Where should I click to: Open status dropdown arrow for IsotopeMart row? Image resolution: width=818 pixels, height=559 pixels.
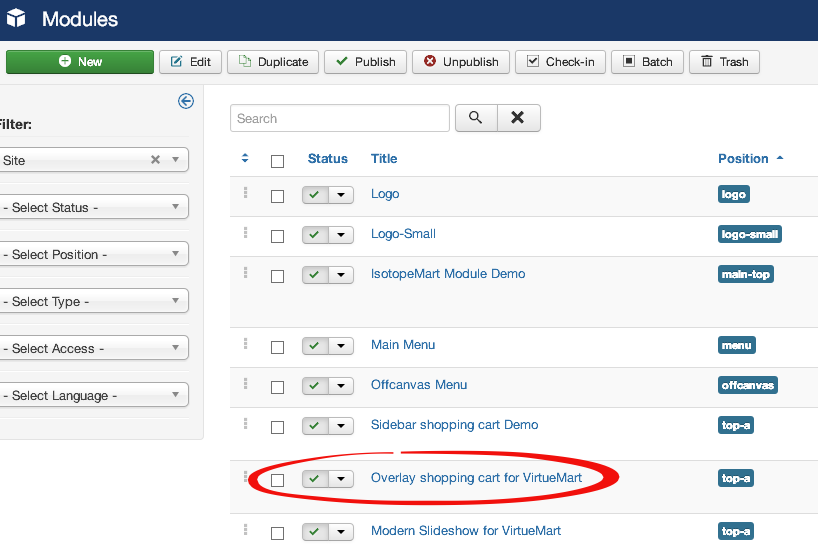342,276
